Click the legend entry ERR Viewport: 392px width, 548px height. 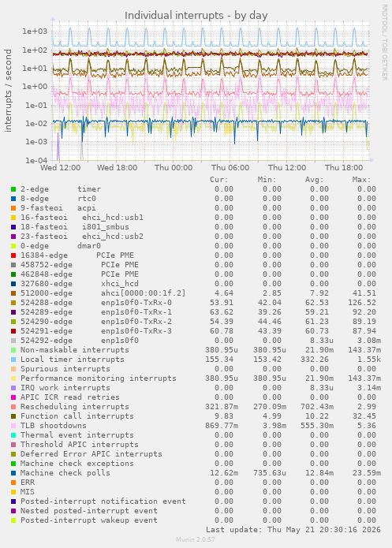pos(28,483)
